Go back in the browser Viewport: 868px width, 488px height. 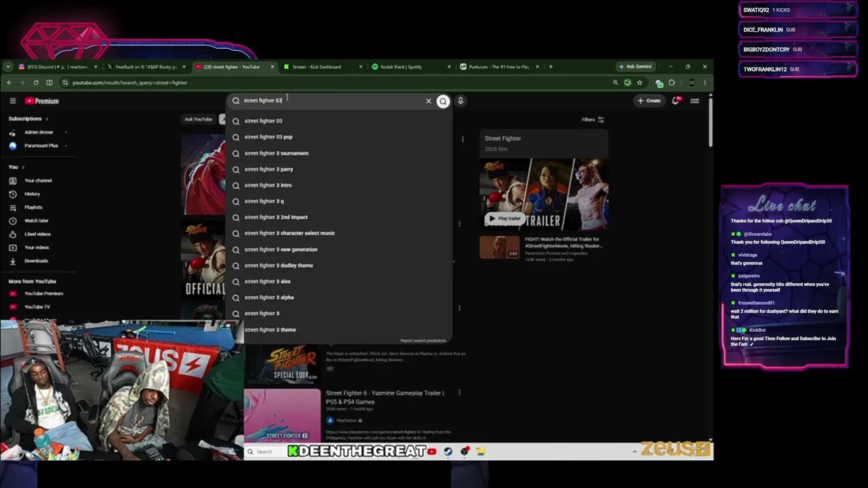coord(9,83)
